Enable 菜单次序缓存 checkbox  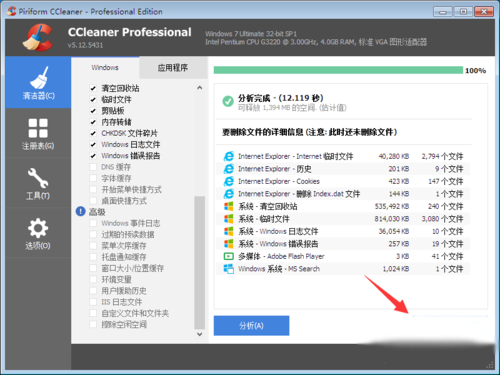tap(93, 246)
